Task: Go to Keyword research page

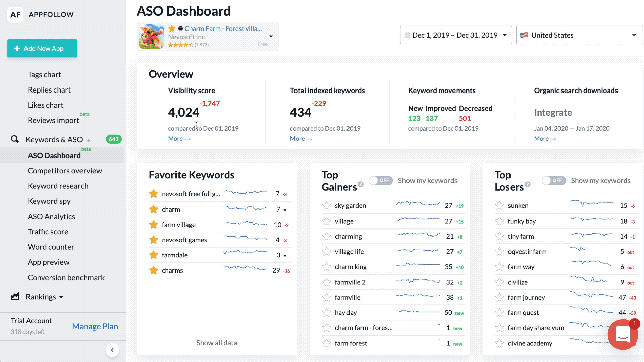Action: point(58,186)
